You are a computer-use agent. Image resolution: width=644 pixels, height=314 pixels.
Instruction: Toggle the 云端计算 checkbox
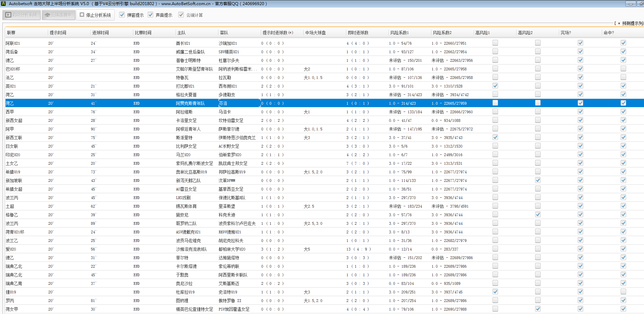click(181, 15)
